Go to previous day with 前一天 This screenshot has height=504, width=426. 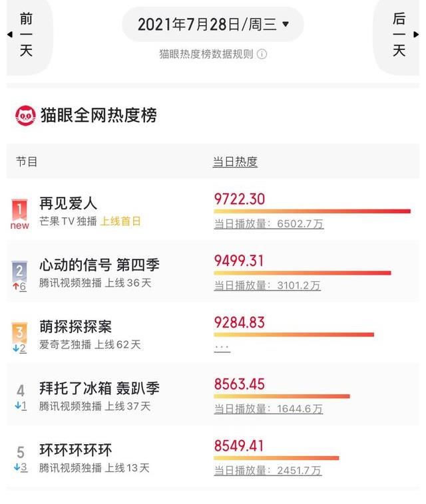pos(27,34)
